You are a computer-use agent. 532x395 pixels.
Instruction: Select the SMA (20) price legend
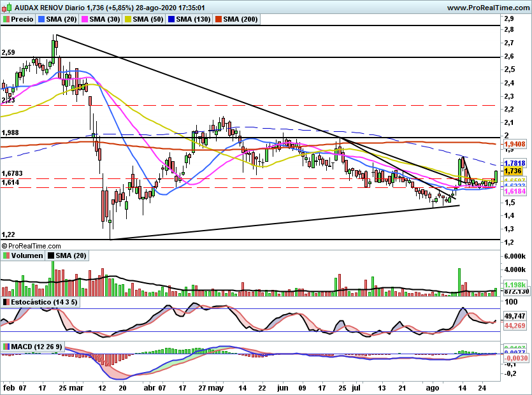[x=61, y=19]
